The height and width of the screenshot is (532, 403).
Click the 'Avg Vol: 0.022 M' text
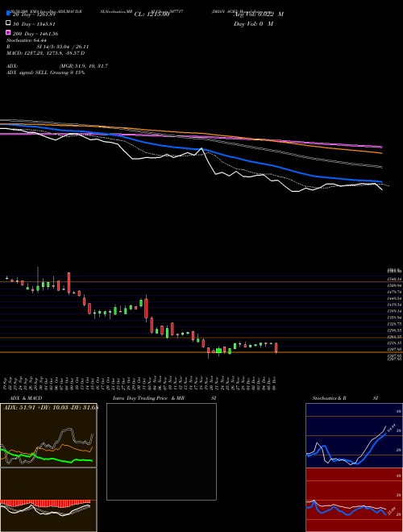[x=259, y=15]
